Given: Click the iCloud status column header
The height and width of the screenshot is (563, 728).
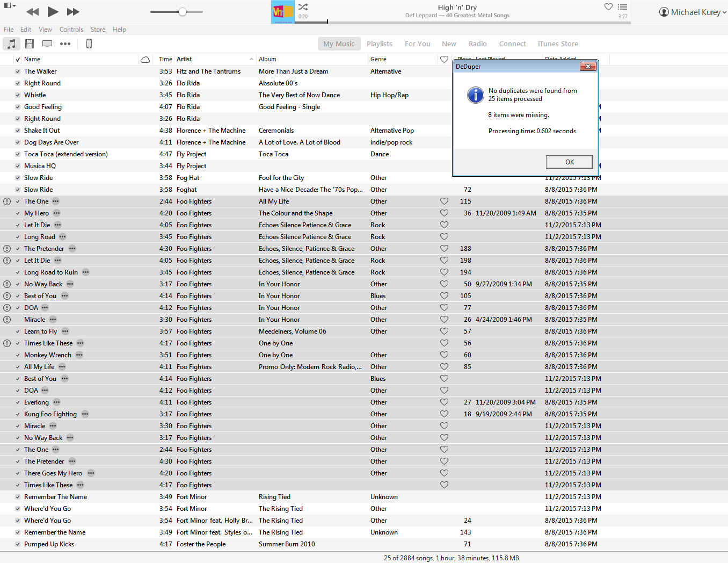Looking at the screenshot, I should click(145, 60).
